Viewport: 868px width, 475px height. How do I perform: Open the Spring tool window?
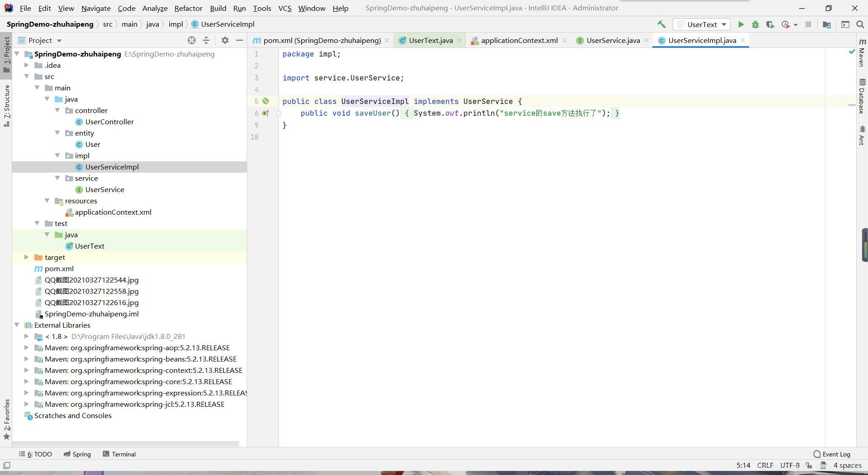[x=77, y=454]
